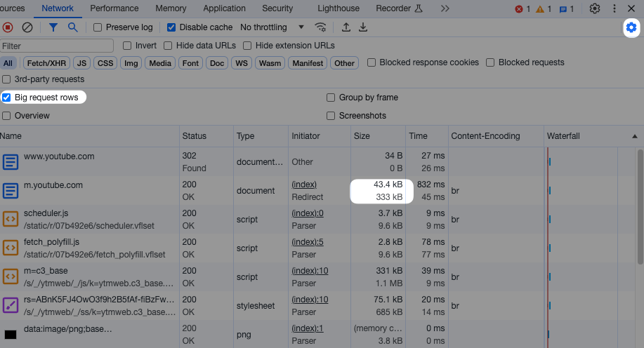Open network conditions wifi icon
Image resolution: width=644 pixels, height=348 pixels.
320,27
